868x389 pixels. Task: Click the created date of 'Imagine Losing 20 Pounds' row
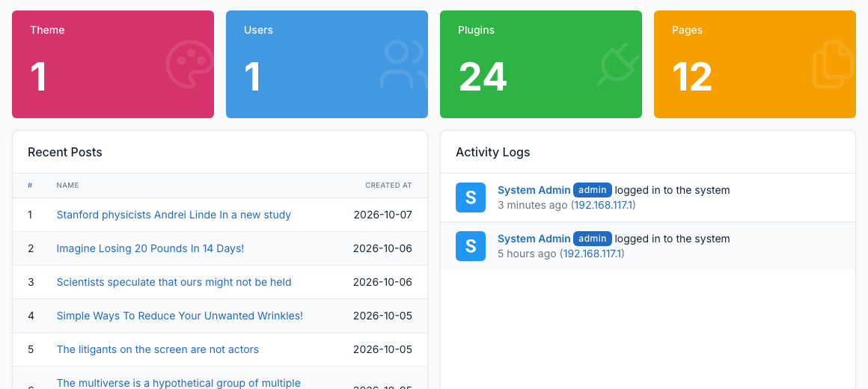pyautogui.click(x=382, y=248)
